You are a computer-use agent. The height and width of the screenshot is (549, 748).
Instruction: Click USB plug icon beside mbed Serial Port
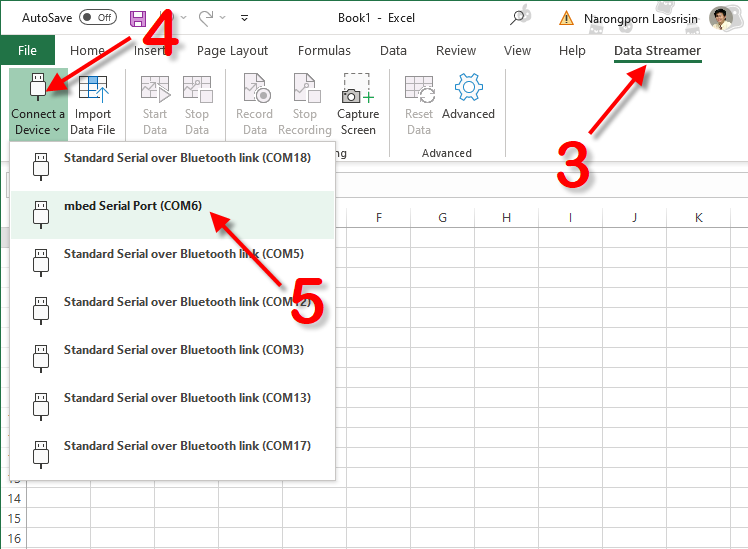tap(41, 215)
